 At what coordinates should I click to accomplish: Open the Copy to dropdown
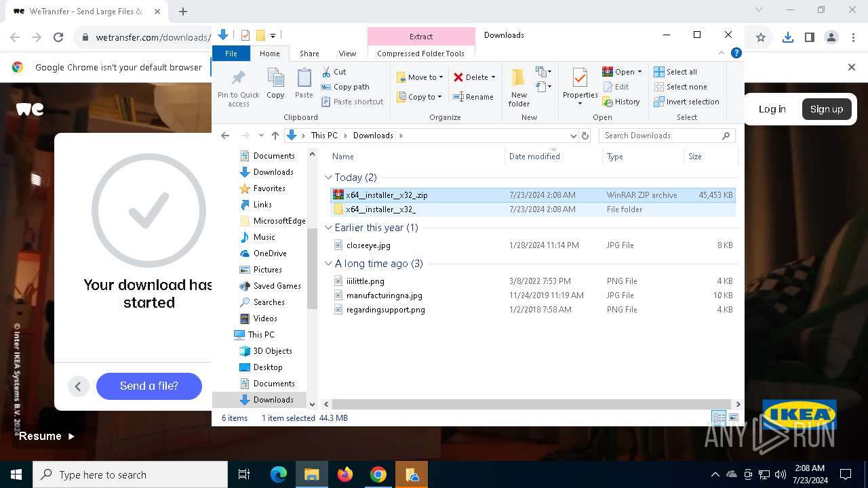(x=419, y=97)
